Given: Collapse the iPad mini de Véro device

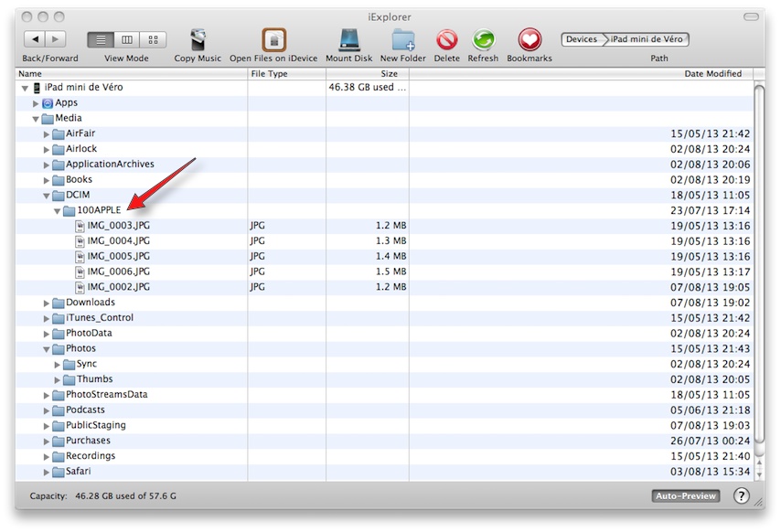Looking at the screenshot, I should [25, 89].
